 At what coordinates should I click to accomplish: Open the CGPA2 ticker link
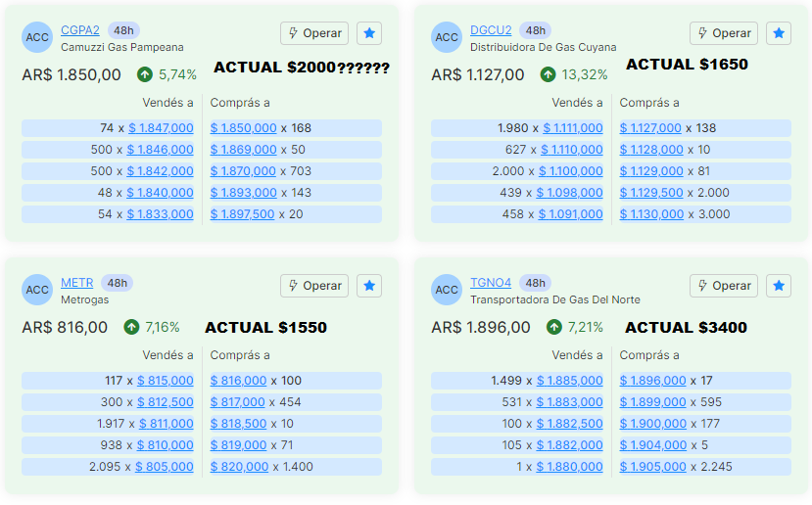coord(80,30)
